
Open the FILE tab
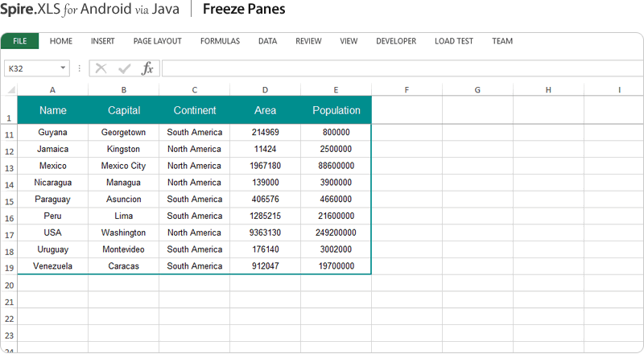20,41
